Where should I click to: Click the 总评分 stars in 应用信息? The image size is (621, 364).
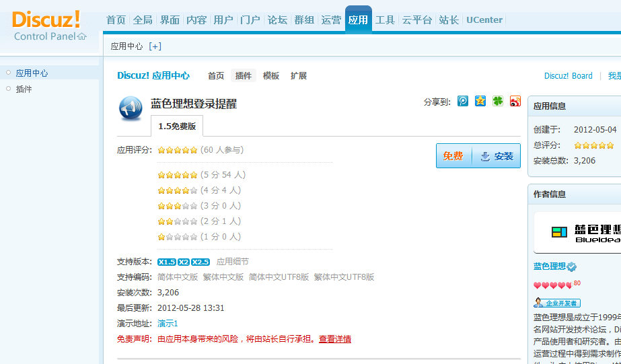coord(593,145)
